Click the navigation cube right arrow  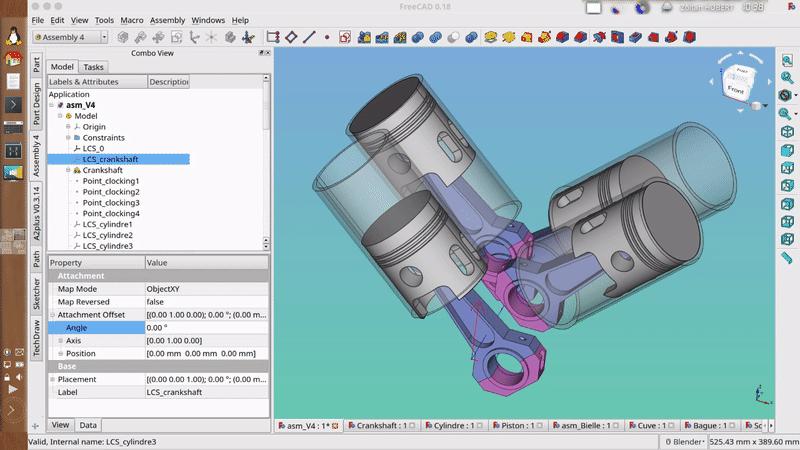coord(769,81)
